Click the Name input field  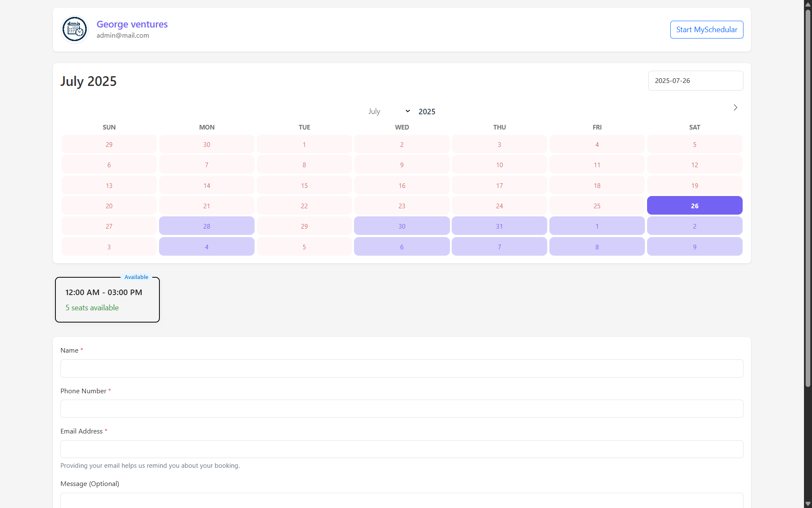point(402,368)
